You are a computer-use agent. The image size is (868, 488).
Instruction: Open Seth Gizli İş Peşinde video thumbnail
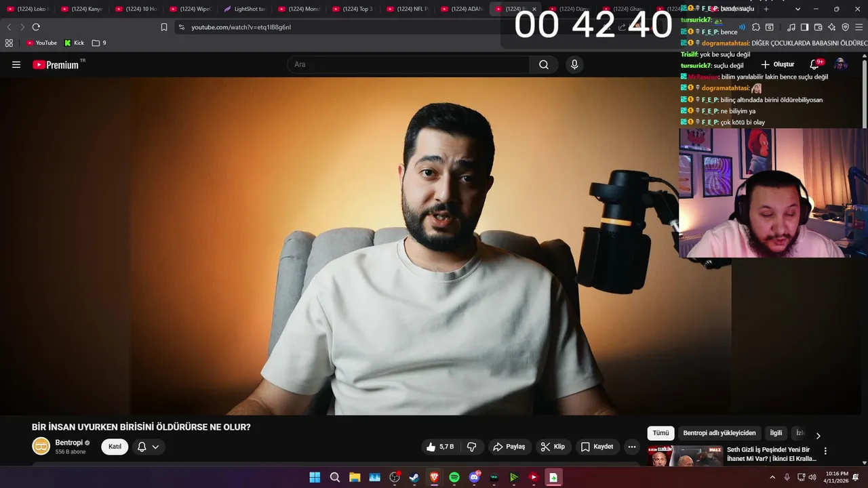pos(685,455)
